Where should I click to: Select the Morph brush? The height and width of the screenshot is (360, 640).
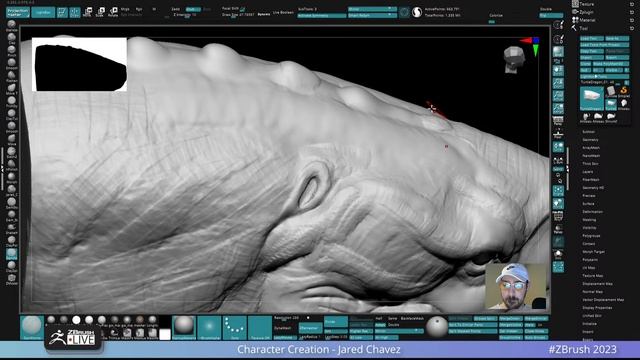12,178
